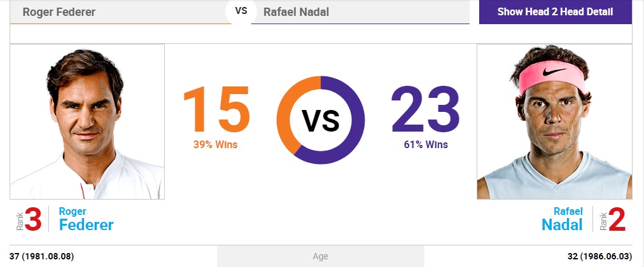Open the Roger Federer portrait photo

pyautogui.click(x=87, y=122)
